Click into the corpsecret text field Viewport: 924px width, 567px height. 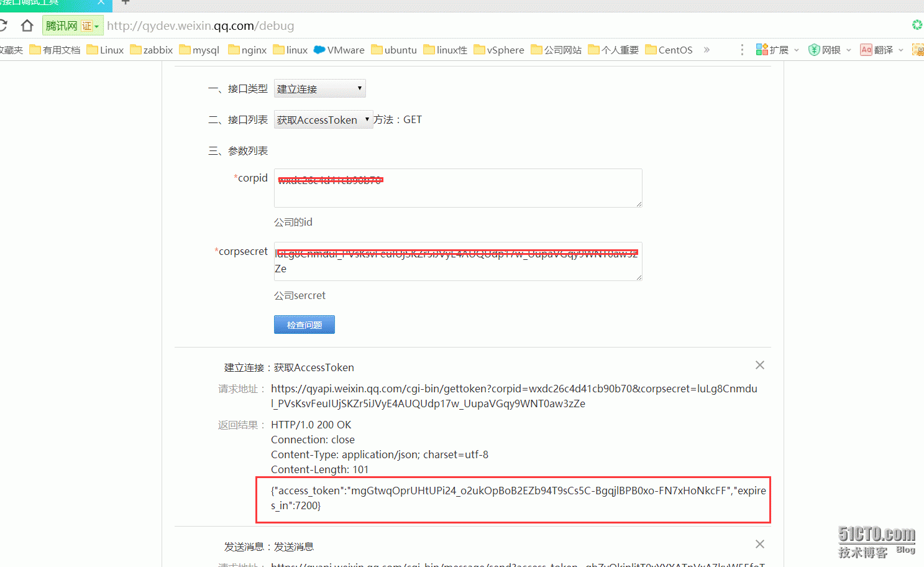click(x=458, y=261)
